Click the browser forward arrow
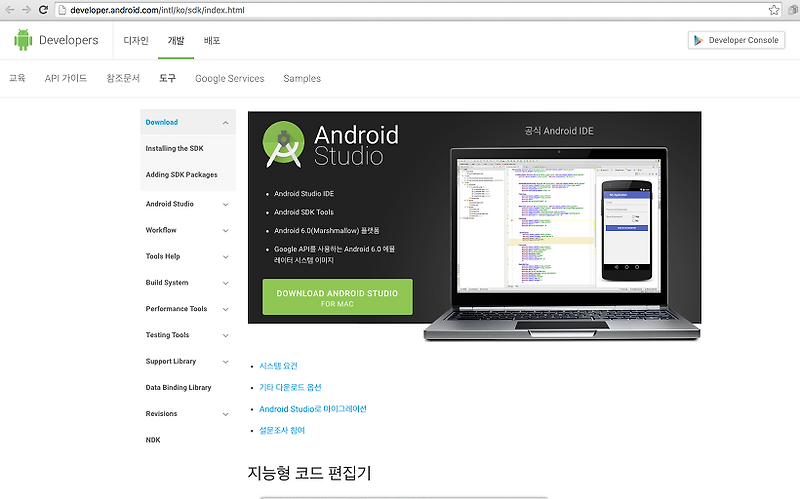Image resolution: width=800 pixels, height=499 pixels. pyautogui.click(x=27, y=10)
